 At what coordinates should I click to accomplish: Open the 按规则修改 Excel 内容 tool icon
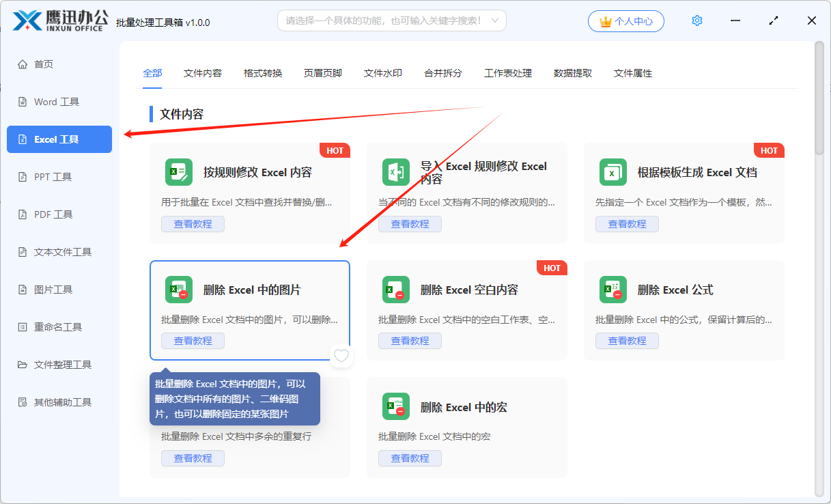coord(178,172)
